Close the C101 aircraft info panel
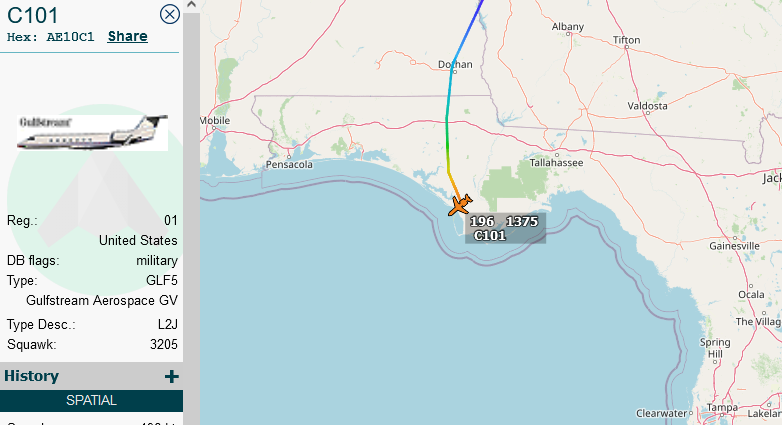 (x=170, y=14)
